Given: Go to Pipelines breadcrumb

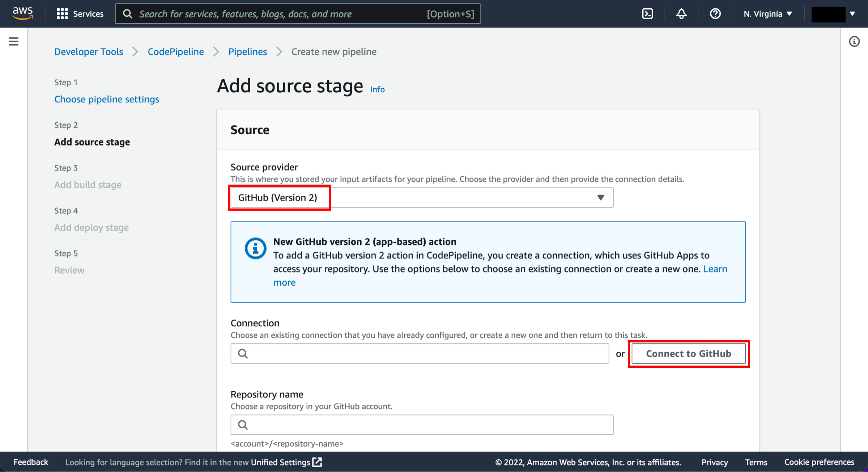Looking at the screenshot, I should [x=248, y=52].
